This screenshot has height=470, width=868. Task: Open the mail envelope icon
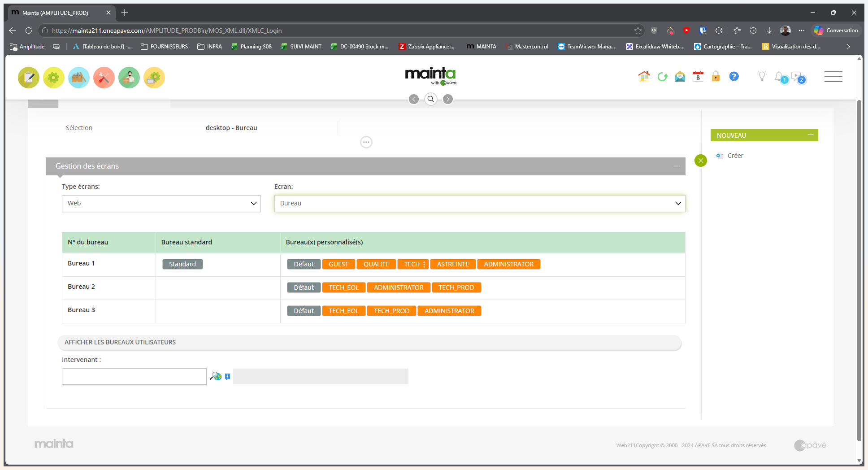pyautogui.click(x=680, y=77)
